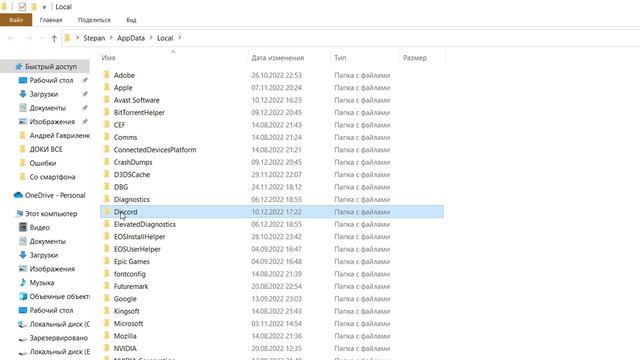This screenshot has width=640, height=360.
Task: Click the Forward navigation arrow
Action: (x=28, y=38)
